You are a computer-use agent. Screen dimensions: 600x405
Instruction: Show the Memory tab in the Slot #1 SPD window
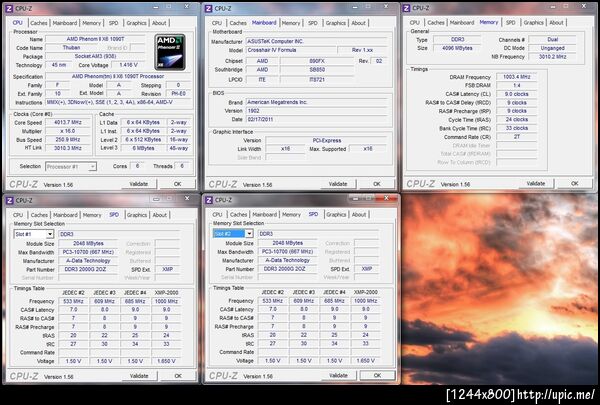[92, 215]
